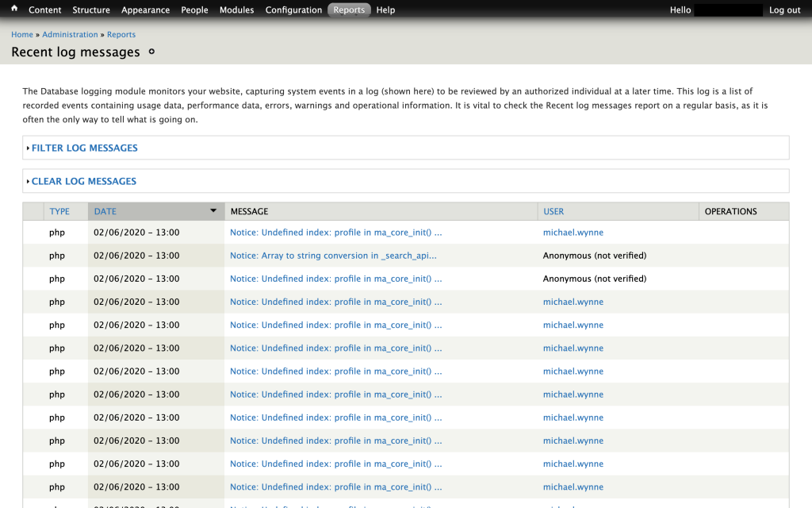The width and height of the screenshot is (812, 508).
Task: Sort the table by Type column
Action: 59,211
